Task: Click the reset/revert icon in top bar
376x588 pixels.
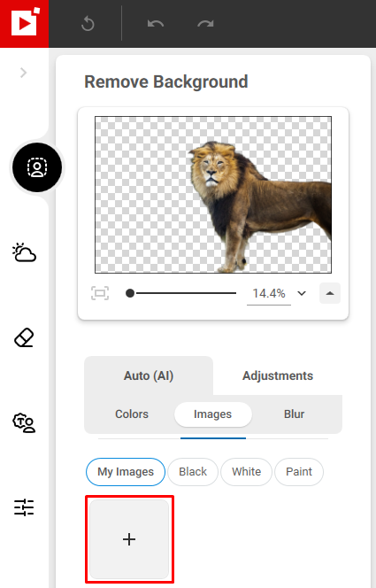Action: point(88,24)
